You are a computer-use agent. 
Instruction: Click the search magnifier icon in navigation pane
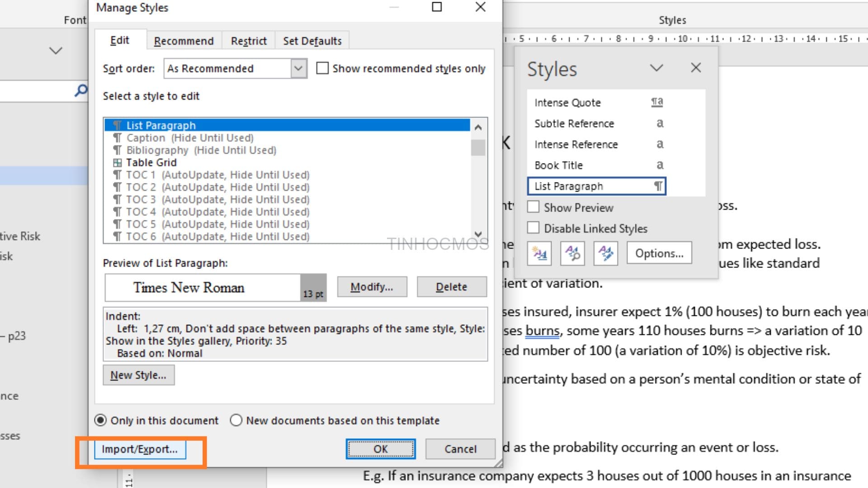point(80,90)
